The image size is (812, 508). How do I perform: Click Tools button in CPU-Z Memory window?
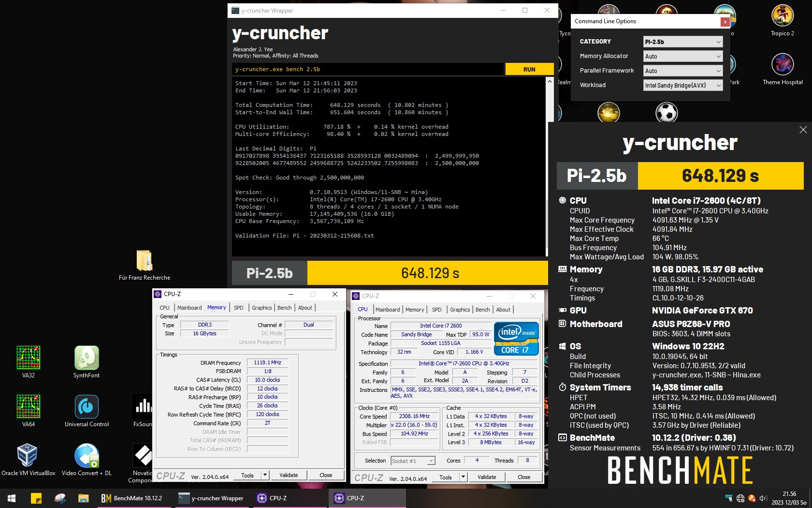[247, 475]
